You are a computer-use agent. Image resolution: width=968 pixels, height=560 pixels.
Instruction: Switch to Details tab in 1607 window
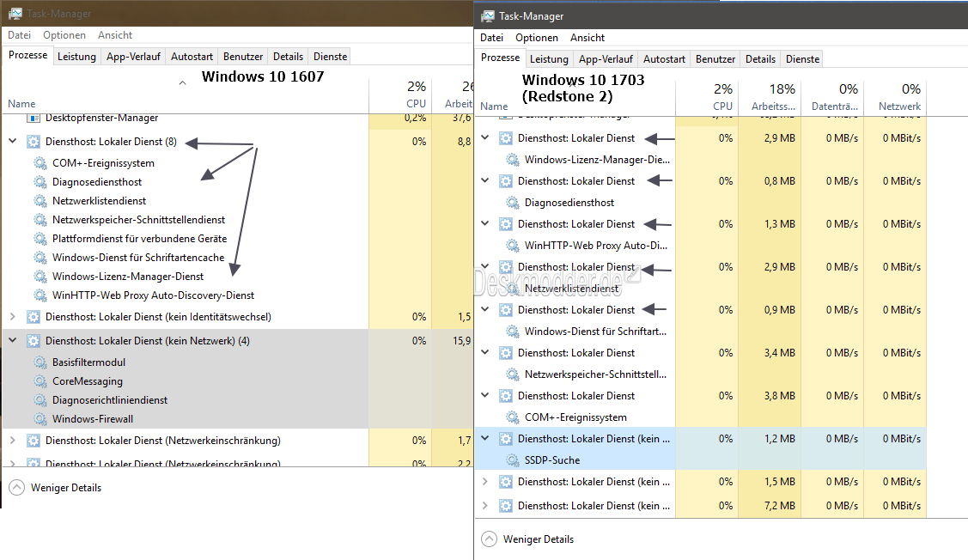click(288, 57)
